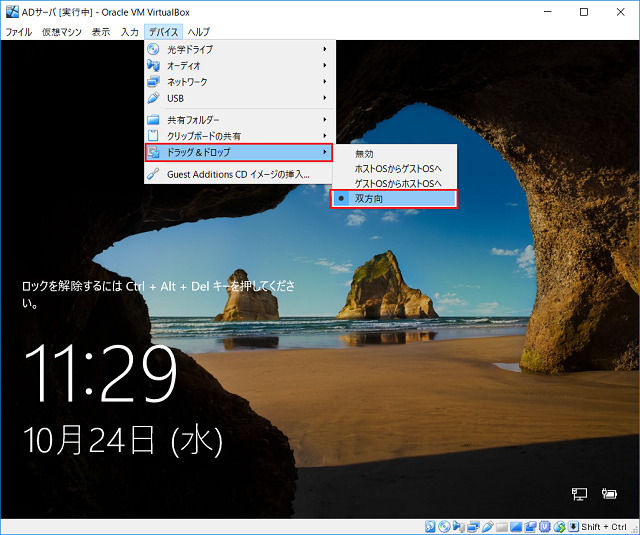Image resolution: width=640 pixels, height=535 pixels.
Task: Open the 表示 menu
Action: [x=101, y=32]
